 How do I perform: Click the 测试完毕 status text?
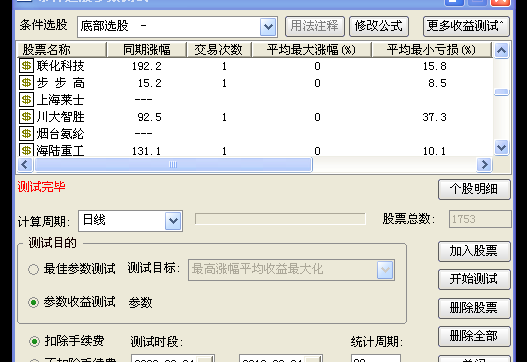coord(42,187)
